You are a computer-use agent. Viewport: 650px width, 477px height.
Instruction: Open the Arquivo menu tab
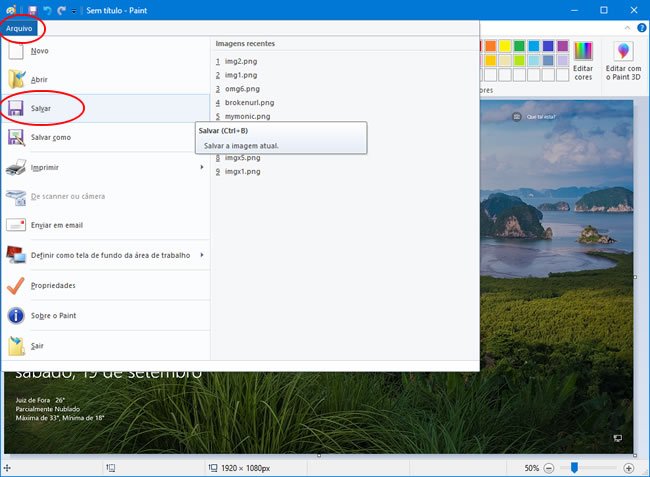click(19, 28)
